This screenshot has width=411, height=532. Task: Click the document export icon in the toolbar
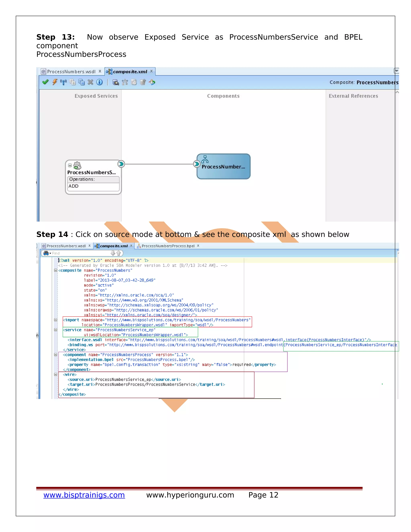click(x=143, y=82)
